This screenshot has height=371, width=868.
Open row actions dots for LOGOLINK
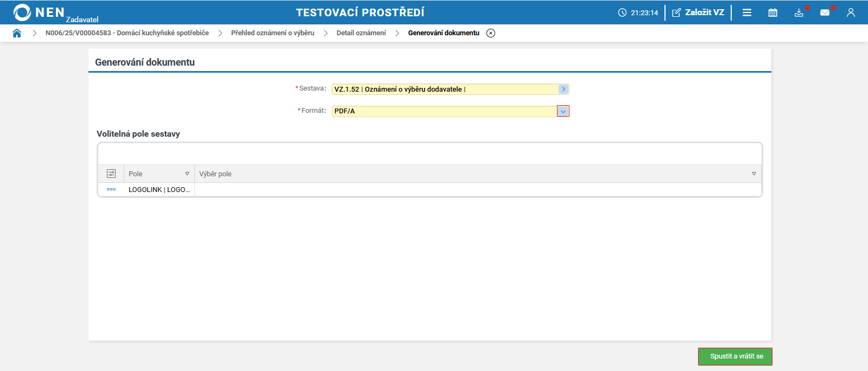111,189
